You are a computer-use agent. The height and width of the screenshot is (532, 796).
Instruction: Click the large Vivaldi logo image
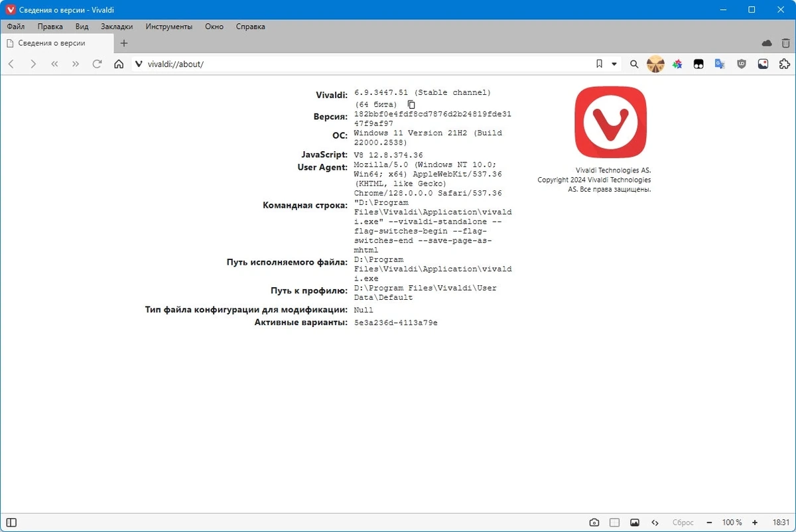click(610, 122)
